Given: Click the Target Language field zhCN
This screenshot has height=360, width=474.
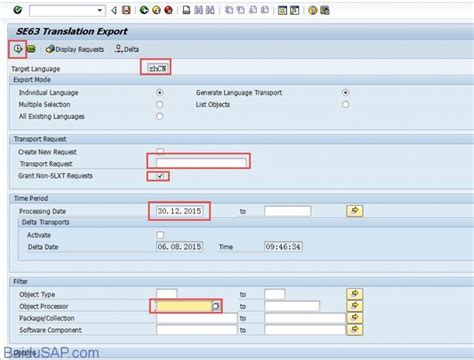Looking at the screenshot, I should 158,68.
